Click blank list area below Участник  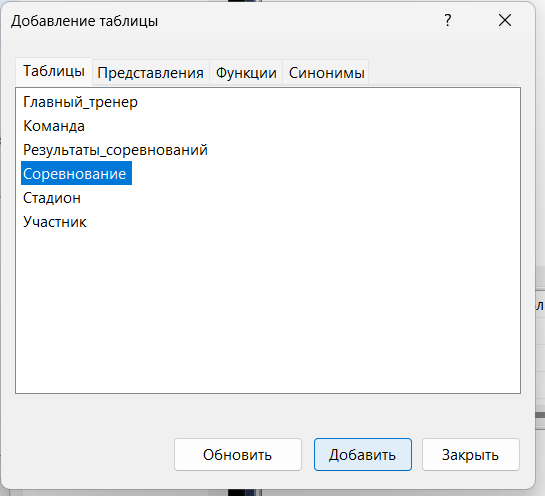tap(268, 311)
